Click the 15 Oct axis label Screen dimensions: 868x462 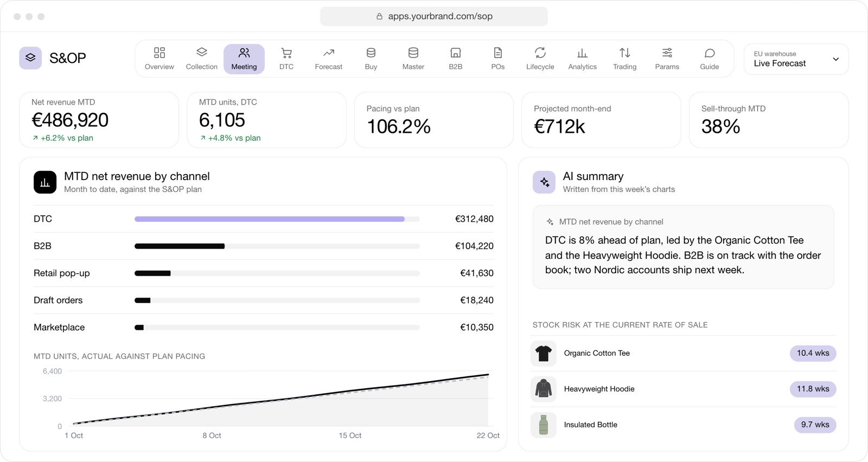click(350, 435)
